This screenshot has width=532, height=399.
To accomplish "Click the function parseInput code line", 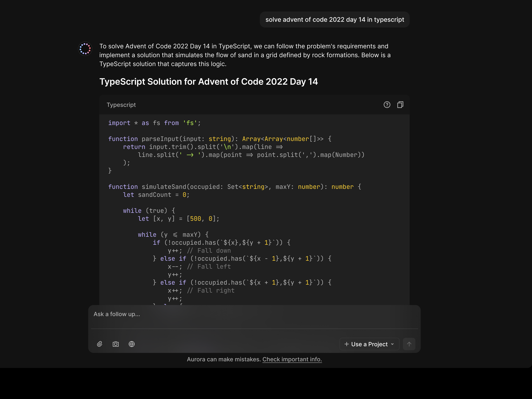I will pyautogui.click(x=220, y=139).
